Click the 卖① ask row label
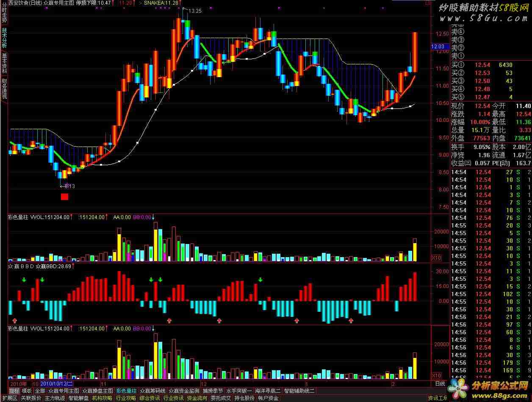Viewport: 532px width, 402px height. click(x=458, y=55)
